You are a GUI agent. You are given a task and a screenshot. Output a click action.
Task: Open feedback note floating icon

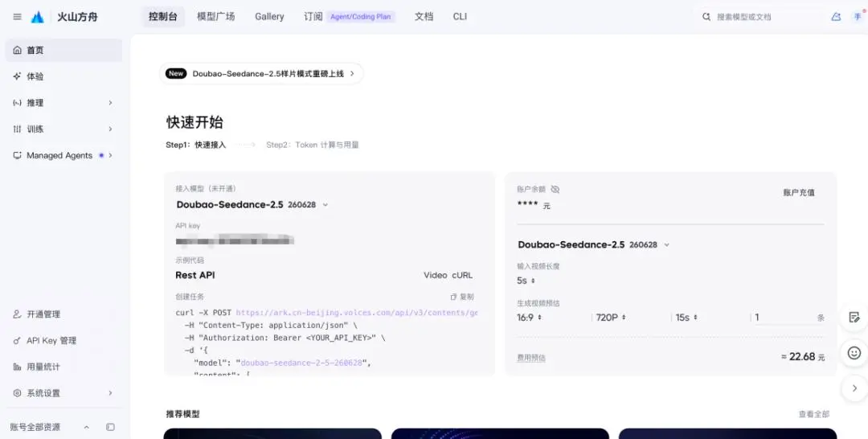(x=854, y=318)
